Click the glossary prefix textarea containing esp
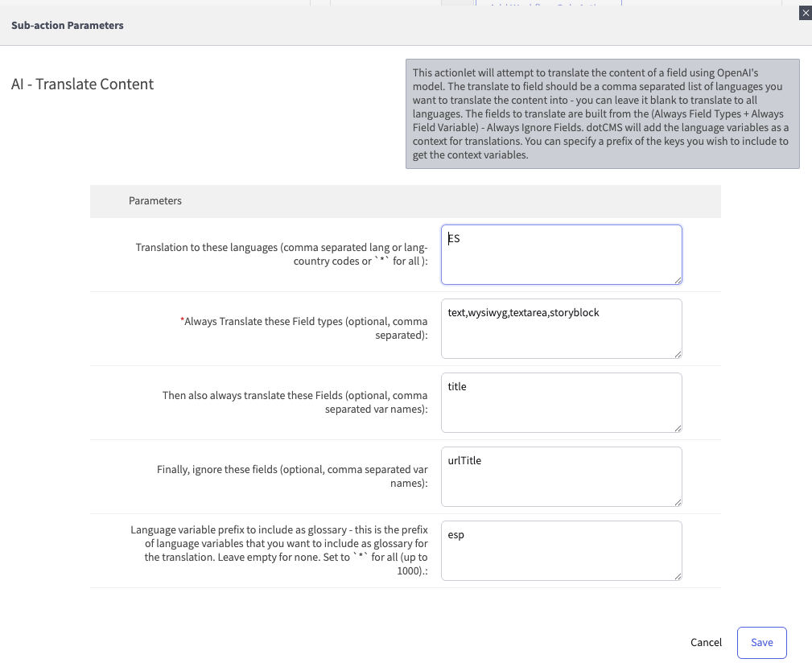The height and width of the screenshot is (667, 812). (x=561, y=550)
